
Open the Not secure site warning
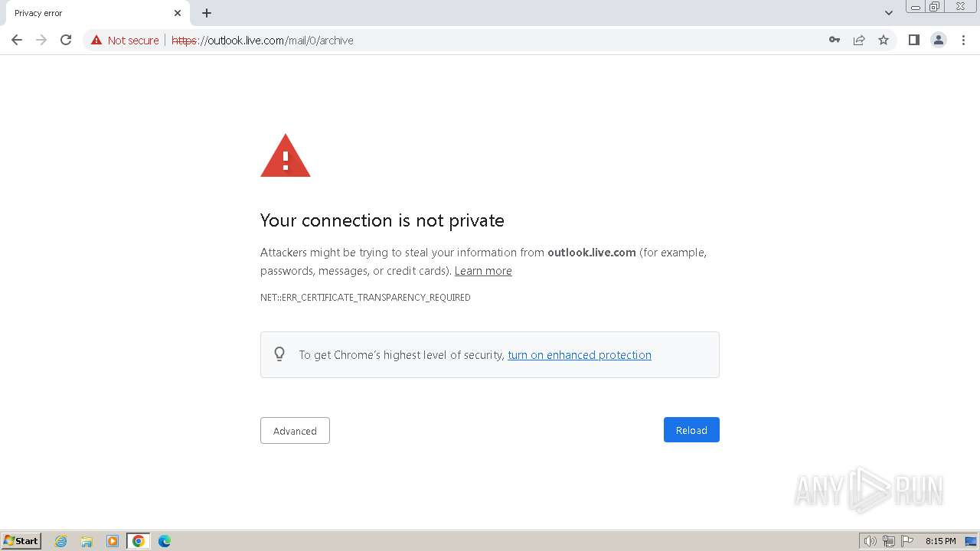[125, 40]
